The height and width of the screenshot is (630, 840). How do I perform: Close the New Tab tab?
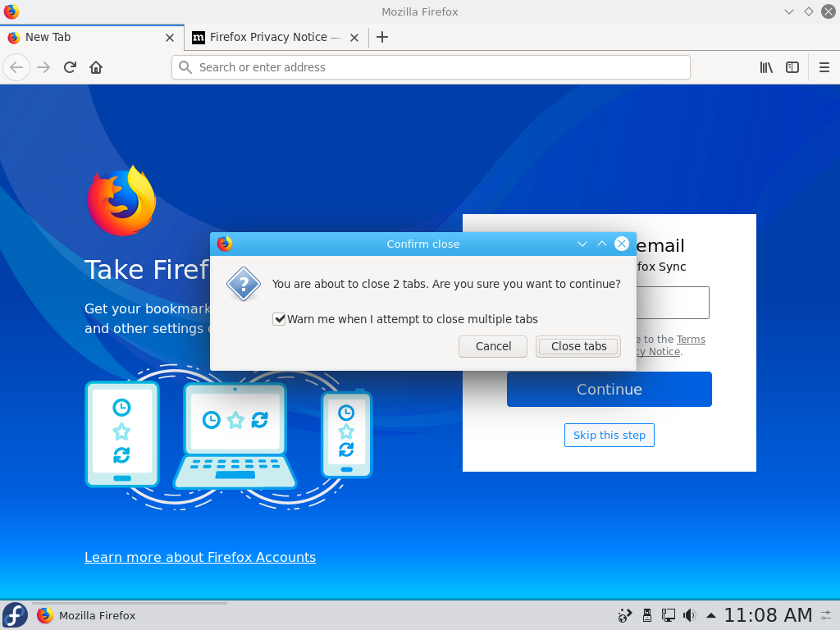pyautogui.click(x=170, y=38)
